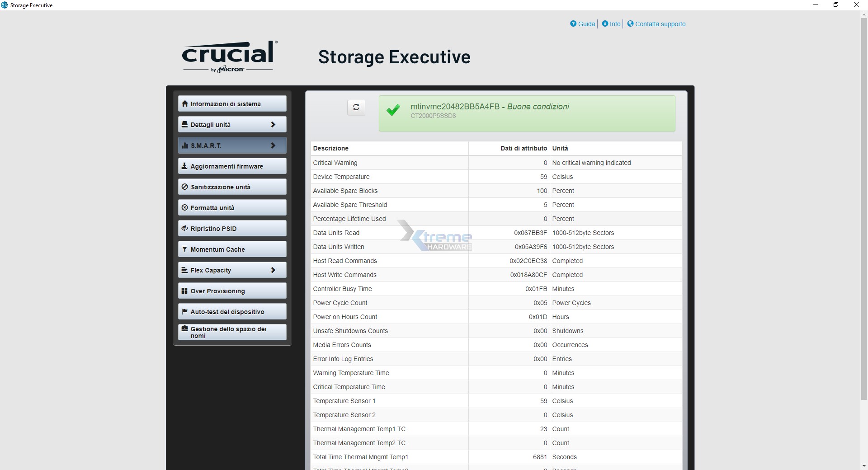The width and height of the screenshot is (868, 470).
Task: Select the Device Temperature table row
Action: [496, 177]
